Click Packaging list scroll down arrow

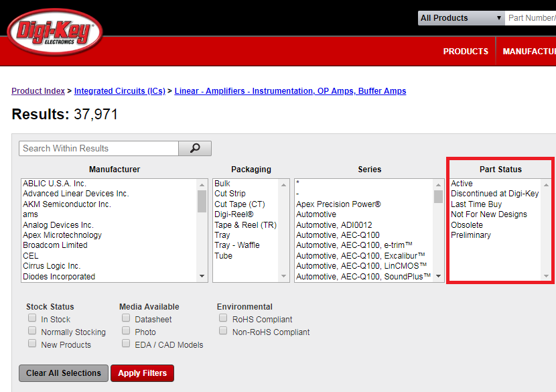284,276
